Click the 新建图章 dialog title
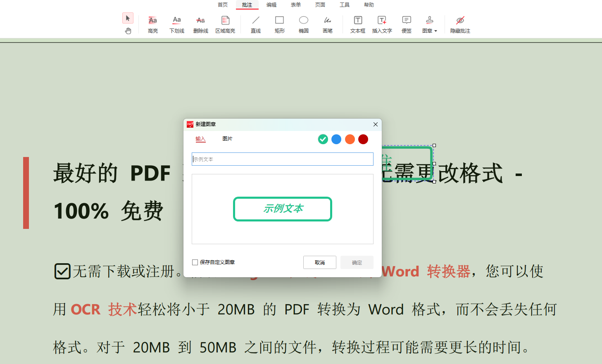 (x=206, y=124)
